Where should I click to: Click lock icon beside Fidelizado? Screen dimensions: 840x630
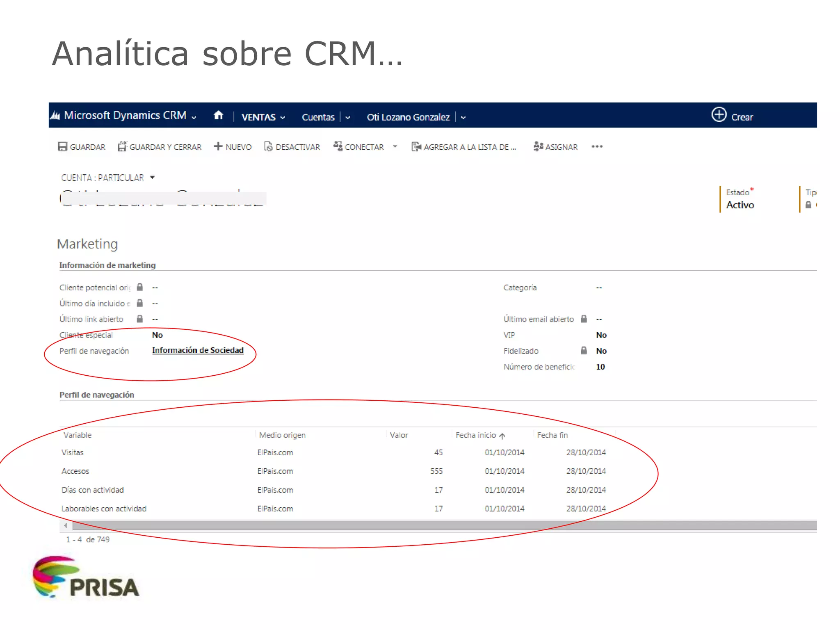(x=584, y=350)
